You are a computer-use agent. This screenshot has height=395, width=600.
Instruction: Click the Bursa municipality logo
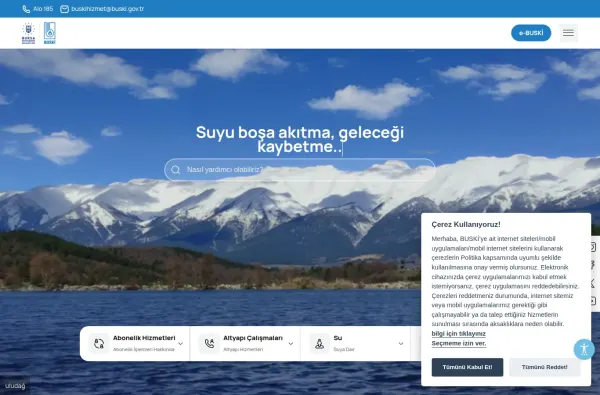coord(28,33)
